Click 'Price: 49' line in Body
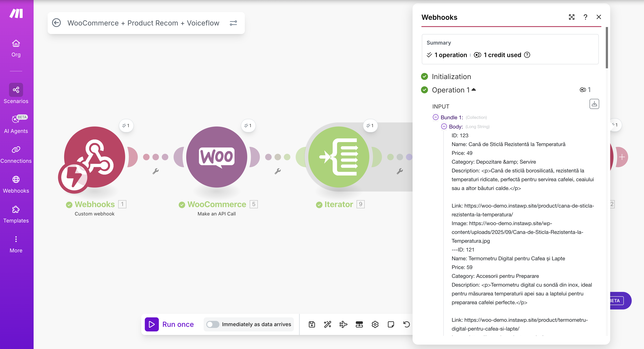 (462, 153)
